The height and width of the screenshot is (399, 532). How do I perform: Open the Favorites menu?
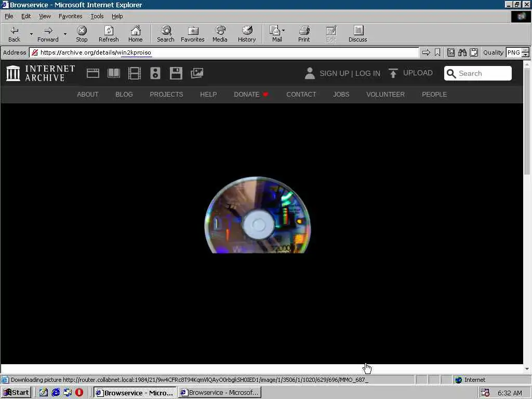70,16
